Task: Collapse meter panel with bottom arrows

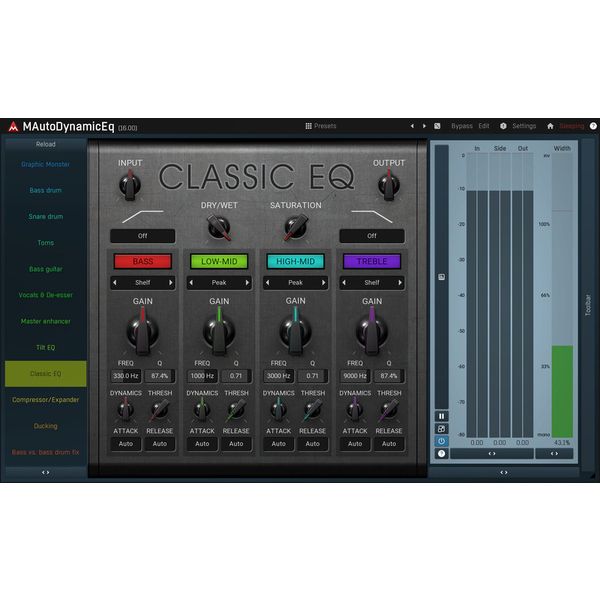Action: (x=504, y=473)
